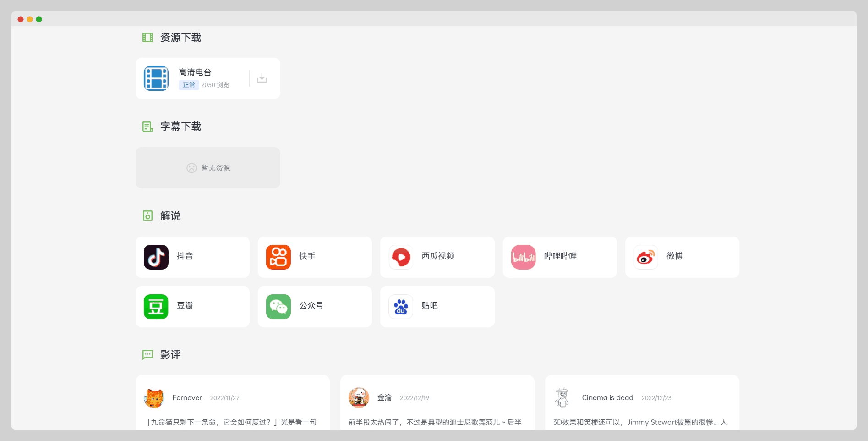Open reviewer 金渝's avatar
This screenshot has height=441, width=868.
(359, 398)
